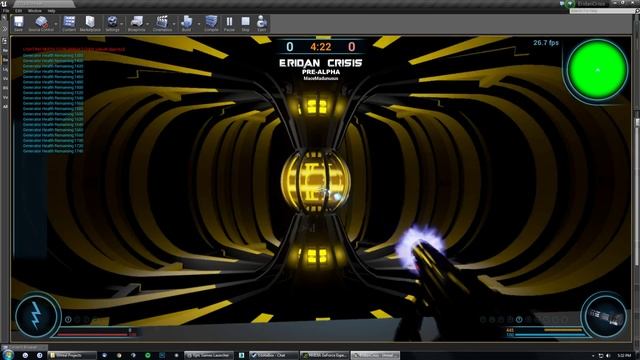The image size is (640, 360).
Task: Expand the Cinematics dropdown arrow
Action: (x=174, y=24)
